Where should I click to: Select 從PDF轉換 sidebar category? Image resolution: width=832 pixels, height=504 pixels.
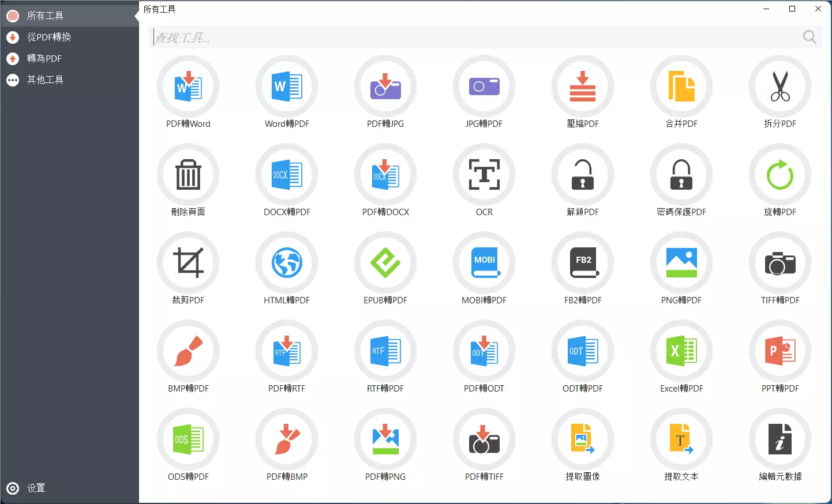click(69, 37)
